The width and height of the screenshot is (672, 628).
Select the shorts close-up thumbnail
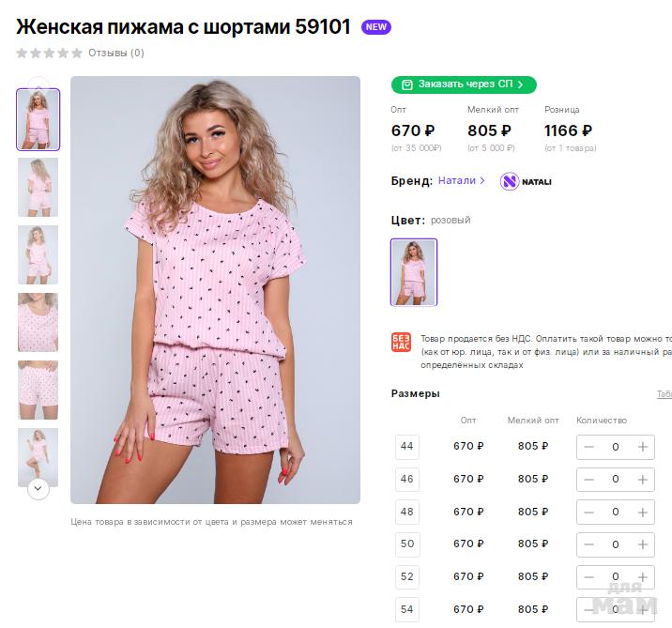pos(38,390)
